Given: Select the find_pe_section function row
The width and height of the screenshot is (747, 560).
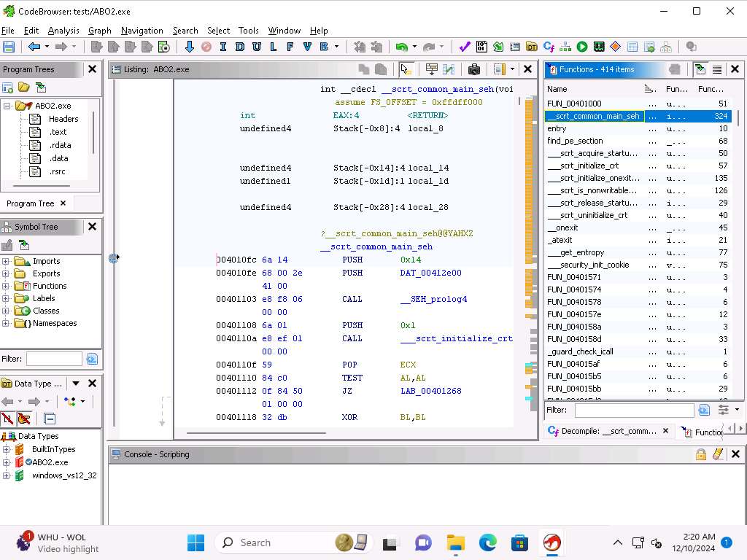Looking at the screenshot, I should pos(575,141).
